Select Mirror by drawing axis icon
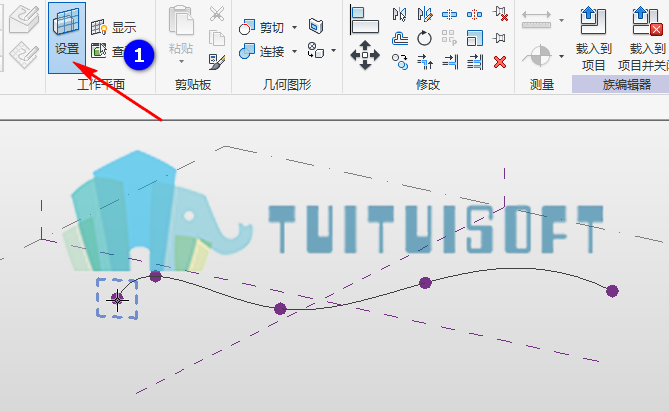 click(x=425, y=14)
